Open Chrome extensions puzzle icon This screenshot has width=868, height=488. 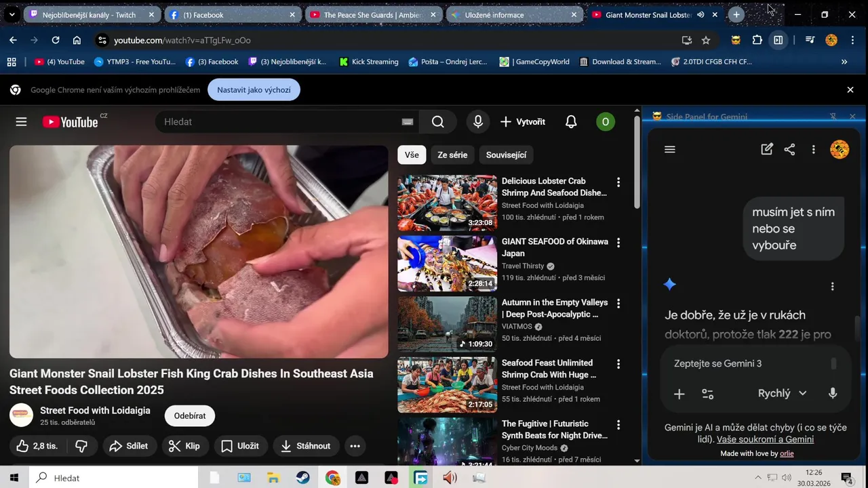pos(757,40)
